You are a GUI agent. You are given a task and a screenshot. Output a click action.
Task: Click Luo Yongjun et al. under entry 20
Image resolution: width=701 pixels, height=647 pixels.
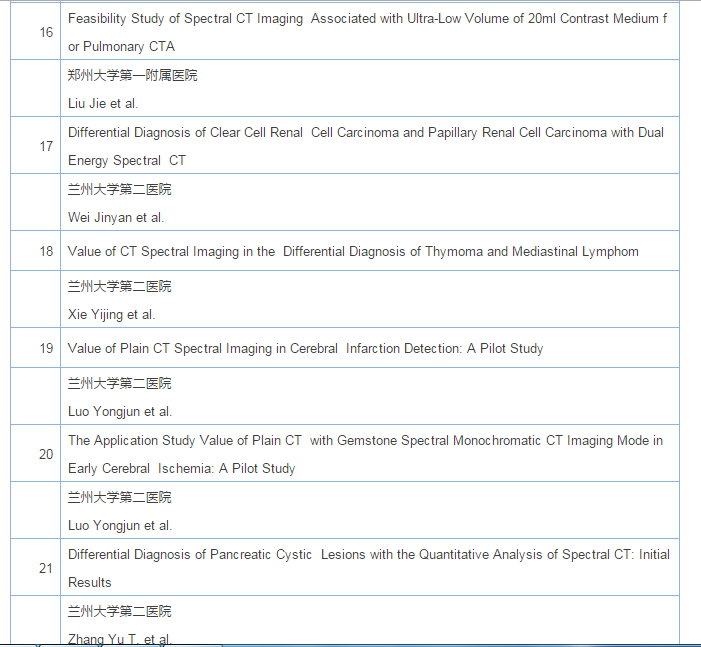tap(120, 526)
